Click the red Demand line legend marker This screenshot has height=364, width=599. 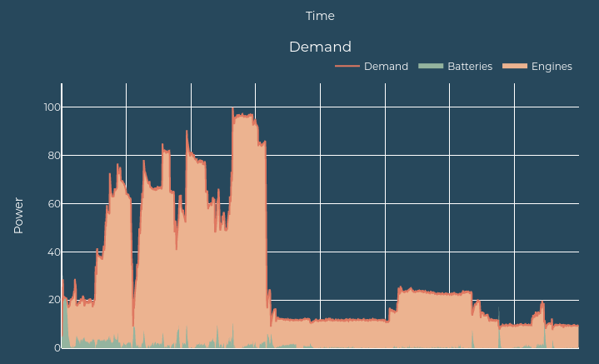pyautogui.click(x=347, y=67)
